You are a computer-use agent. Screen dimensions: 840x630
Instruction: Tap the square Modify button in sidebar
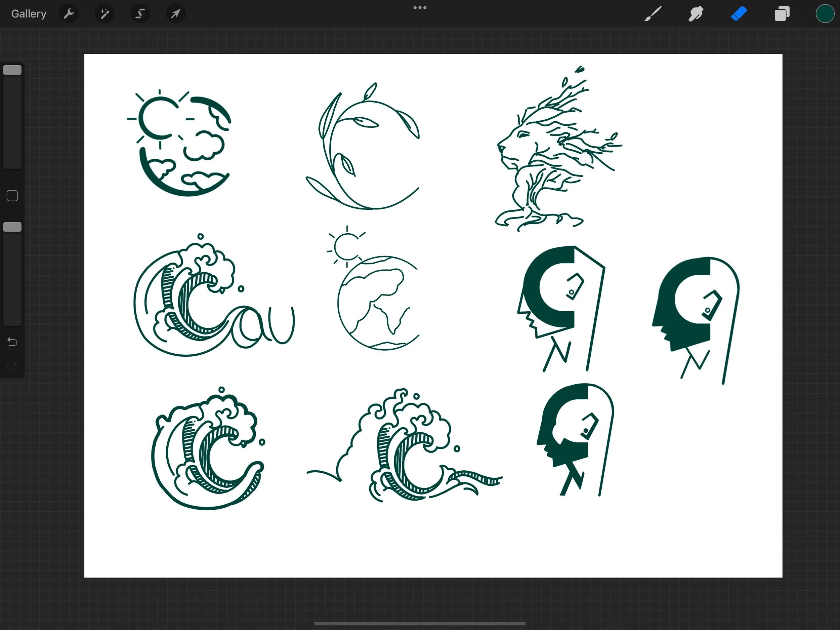coord(12,196)
